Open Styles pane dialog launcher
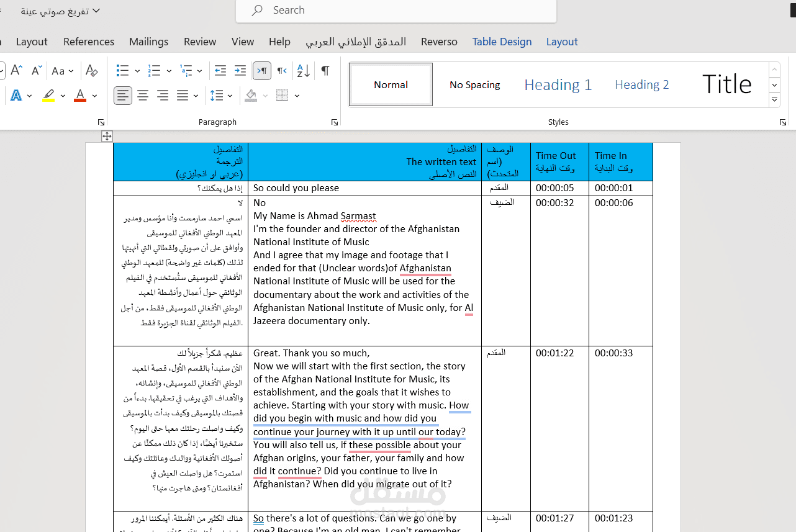The width and height of the screenshot is (796, 532). pyautogui.click(x=783, y=122)
